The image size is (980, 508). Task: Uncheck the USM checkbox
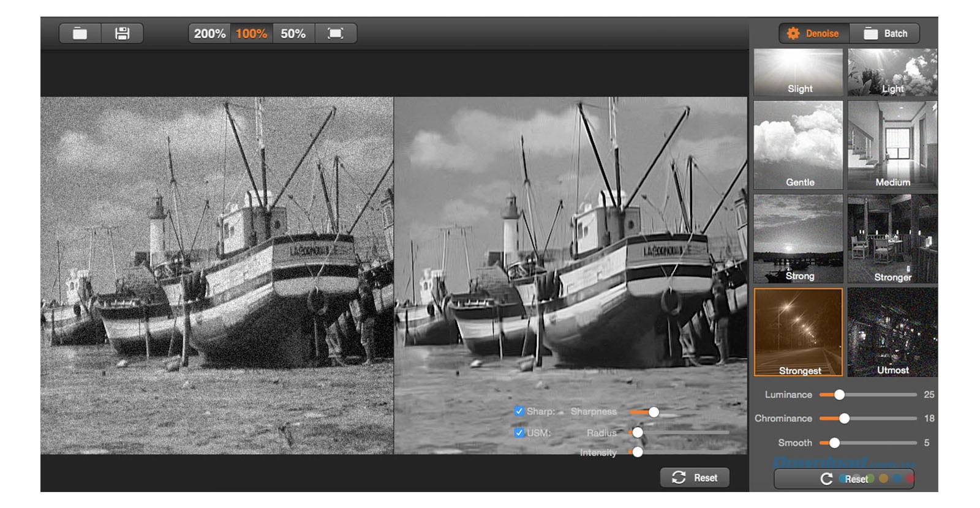pos(519,433)
